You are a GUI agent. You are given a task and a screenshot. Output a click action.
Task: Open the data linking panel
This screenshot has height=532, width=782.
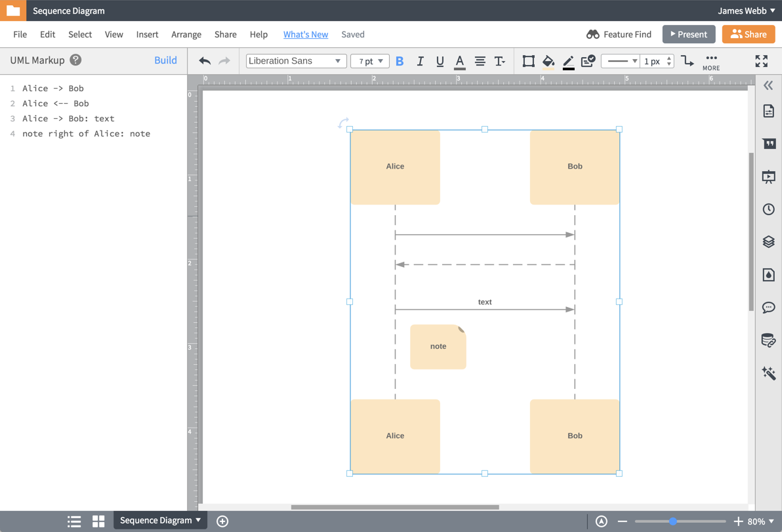[769, 340]
